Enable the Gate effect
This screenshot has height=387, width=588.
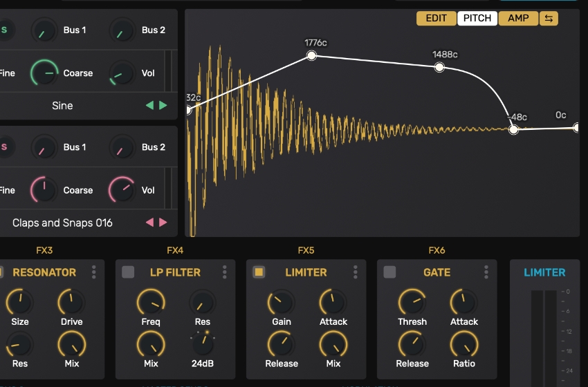pos(389,272)
